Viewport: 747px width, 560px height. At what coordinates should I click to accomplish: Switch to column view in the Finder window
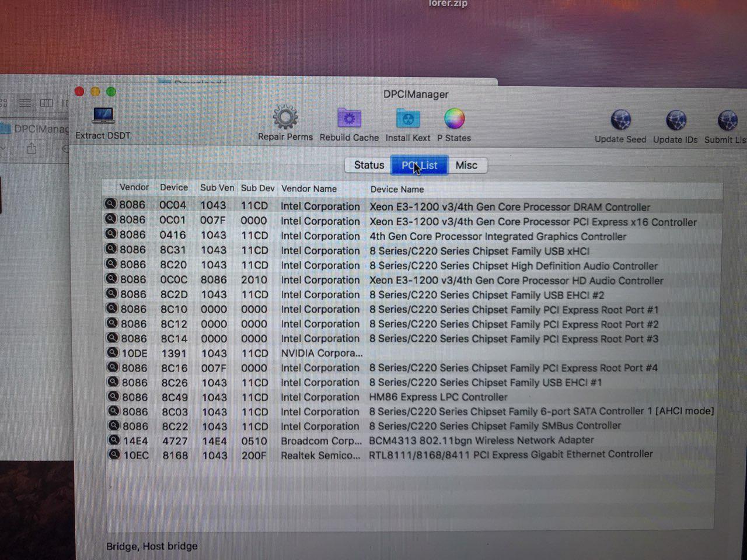pyautogui.click(x=46, y=103)
